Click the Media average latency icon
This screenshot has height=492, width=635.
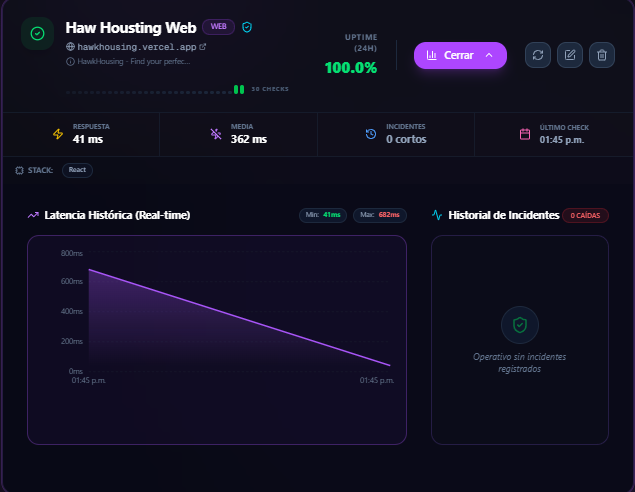pos(216,134)
